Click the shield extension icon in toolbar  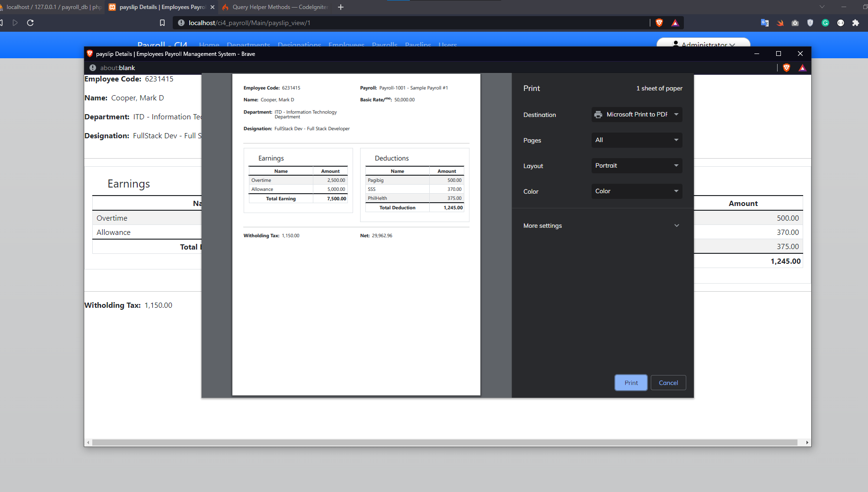pyautogui.click(x=810, y=23)
